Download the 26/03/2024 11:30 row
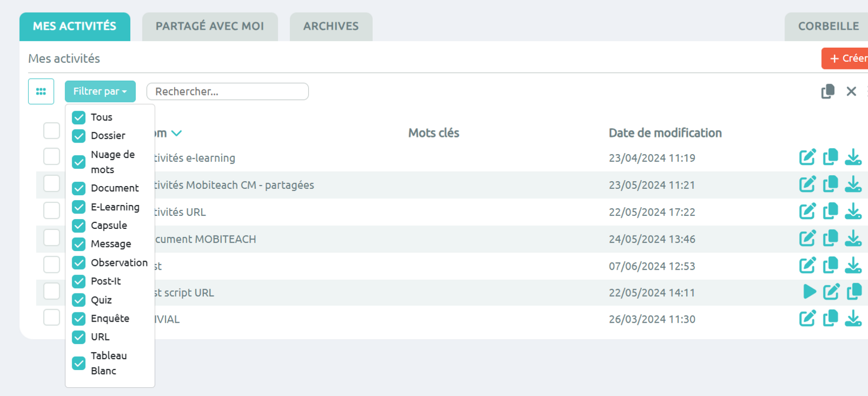This screenshot has width=868, height=396. (853, 318)
